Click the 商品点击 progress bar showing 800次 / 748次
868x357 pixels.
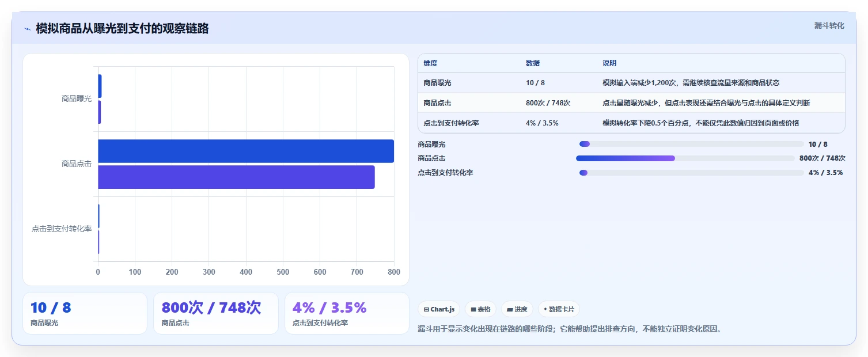pos(685,158)
